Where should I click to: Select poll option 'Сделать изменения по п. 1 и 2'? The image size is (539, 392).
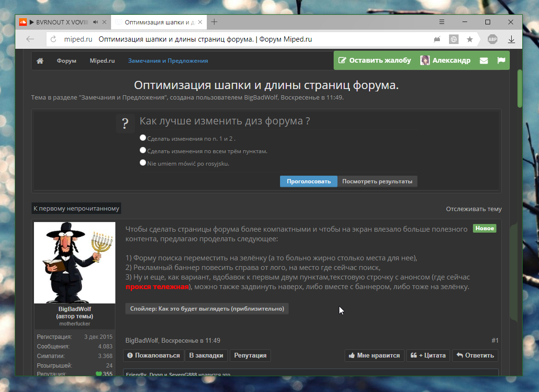[x=143, y=138]
